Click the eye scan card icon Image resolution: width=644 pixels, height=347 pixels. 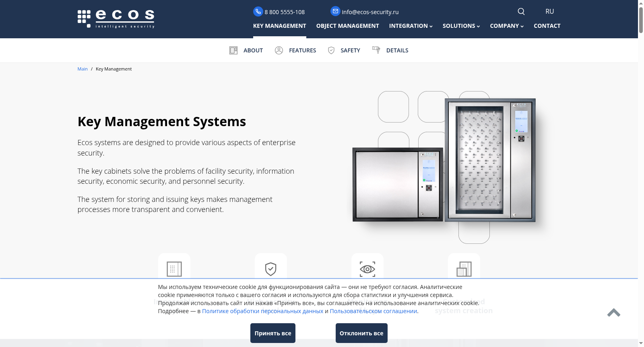pos(367,269)
